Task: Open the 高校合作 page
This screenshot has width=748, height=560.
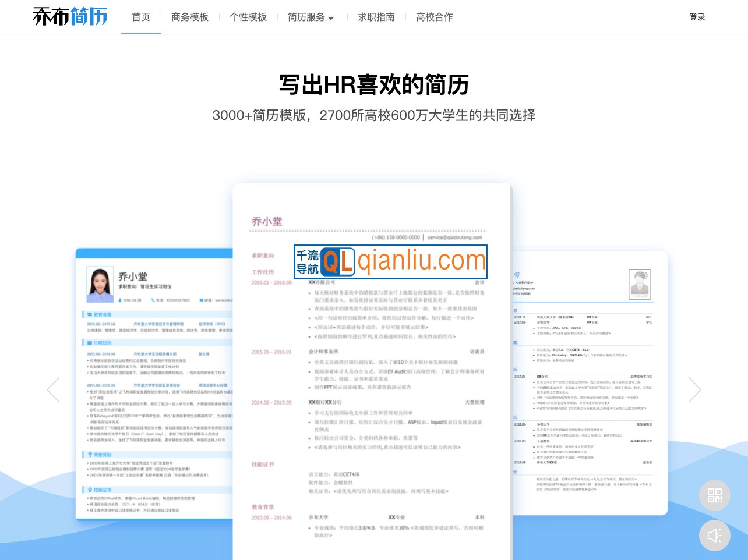Action: pos(434,17)
